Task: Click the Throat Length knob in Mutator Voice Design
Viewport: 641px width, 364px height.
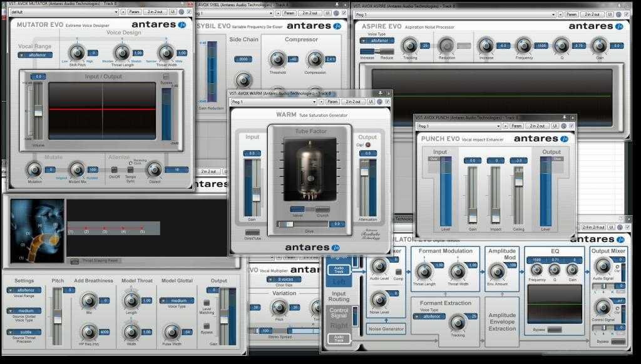Action: click(122, 53)
